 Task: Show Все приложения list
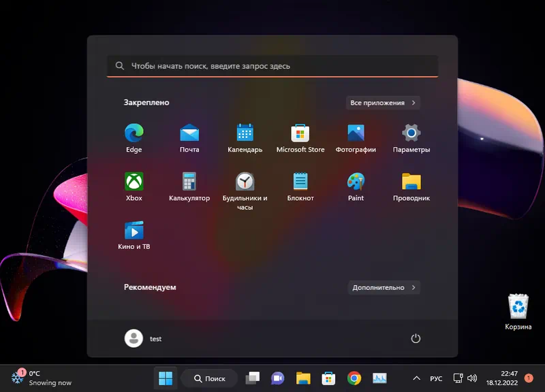pyautogui.click(x=383, y=103)
